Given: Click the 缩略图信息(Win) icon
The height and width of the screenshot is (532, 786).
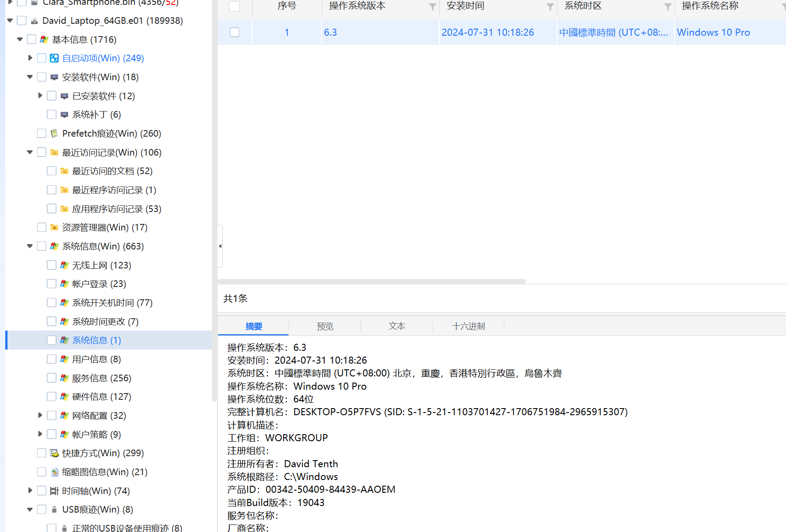Looking at the screenshot, I should tap(54, 472).
